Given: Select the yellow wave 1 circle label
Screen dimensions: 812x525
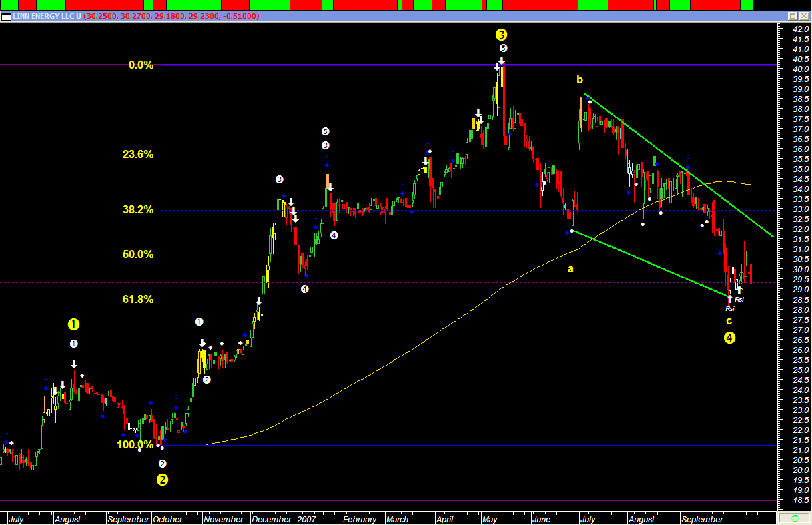Looking at the screenshot, I should point(73,324).
